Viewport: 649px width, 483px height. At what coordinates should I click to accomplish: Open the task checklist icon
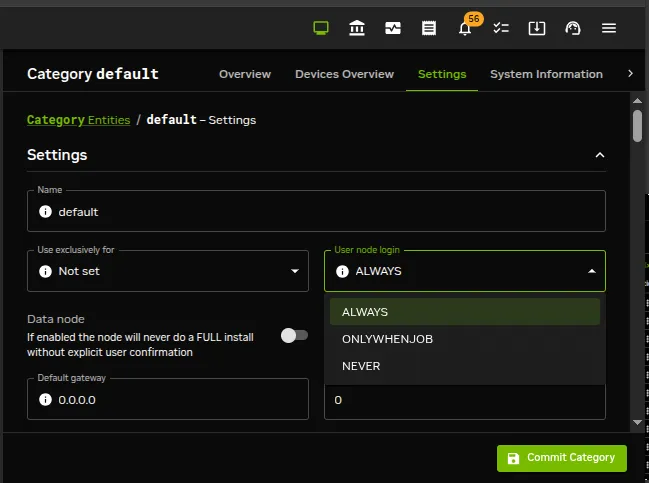tap(501, 28)
